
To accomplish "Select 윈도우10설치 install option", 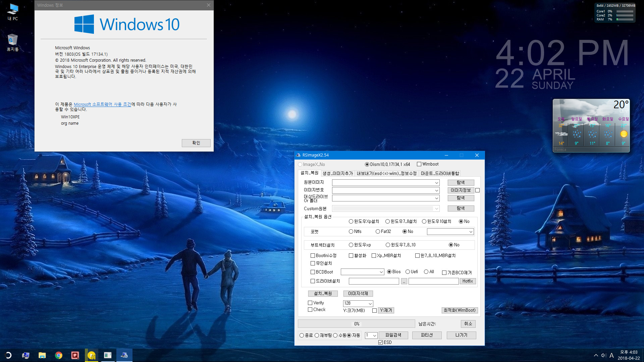I will pyautogui.click(x=424, y=222).
